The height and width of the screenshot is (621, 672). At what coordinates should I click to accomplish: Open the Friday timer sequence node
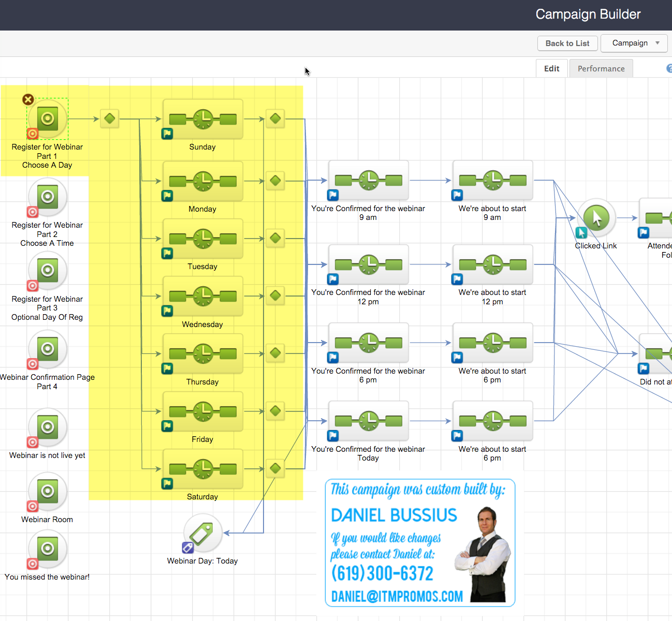202,412
